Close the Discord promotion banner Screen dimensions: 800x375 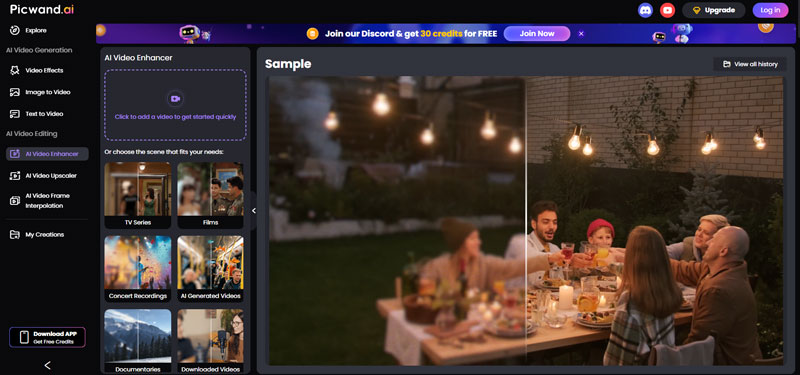tap(581, 34)
